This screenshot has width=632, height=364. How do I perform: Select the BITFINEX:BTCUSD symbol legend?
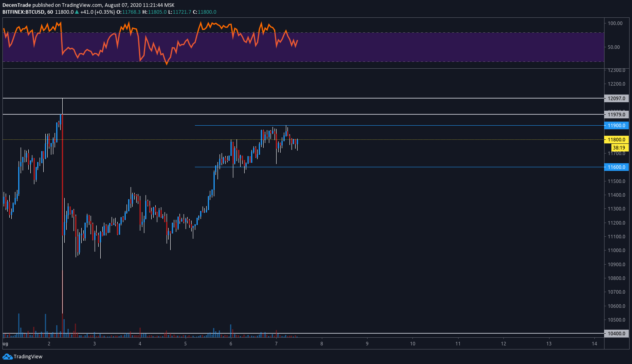click(x=24, y=12)
